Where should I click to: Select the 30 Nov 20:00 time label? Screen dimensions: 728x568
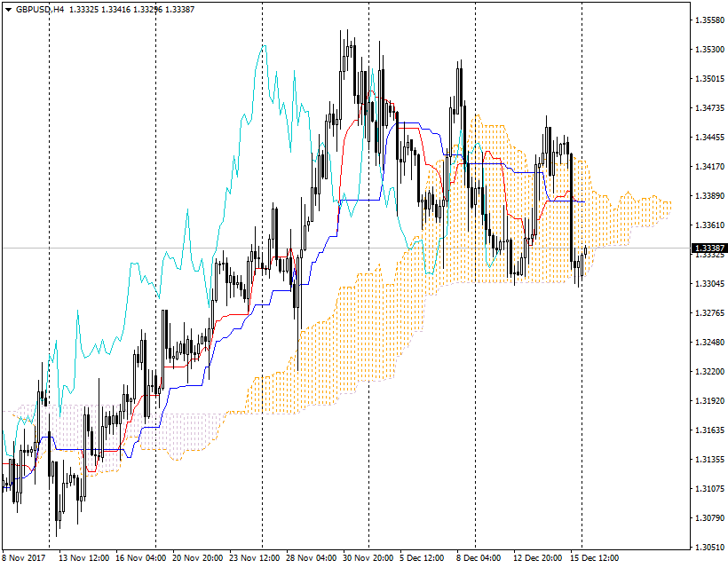(x=368, y=558)
